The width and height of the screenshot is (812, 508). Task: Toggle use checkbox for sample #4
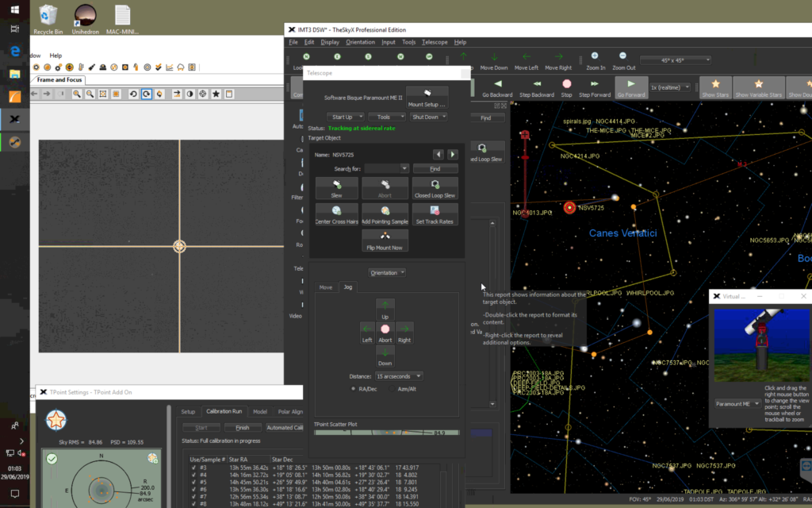pyautogui.click(x=193, y=475)
